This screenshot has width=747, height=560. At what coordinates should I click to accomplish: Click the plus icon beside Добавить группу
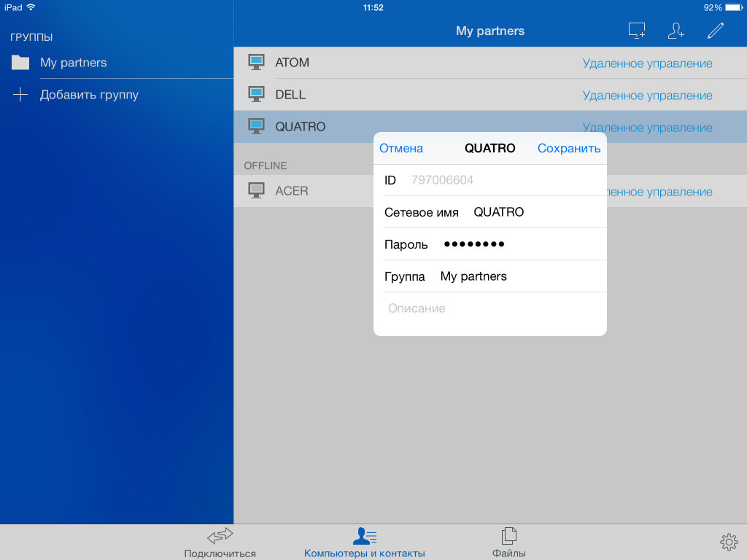click(20, 95)
